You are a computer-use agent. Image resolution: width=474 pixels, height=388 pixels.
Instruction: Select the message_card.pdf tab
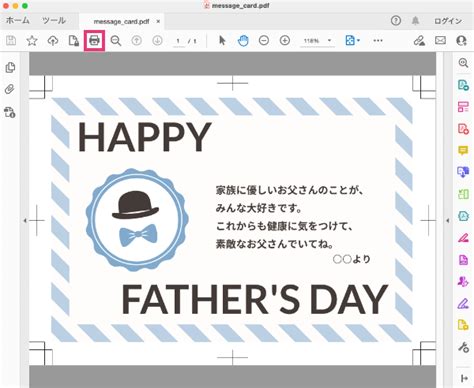pyautogui.click(x=121, y=22)
